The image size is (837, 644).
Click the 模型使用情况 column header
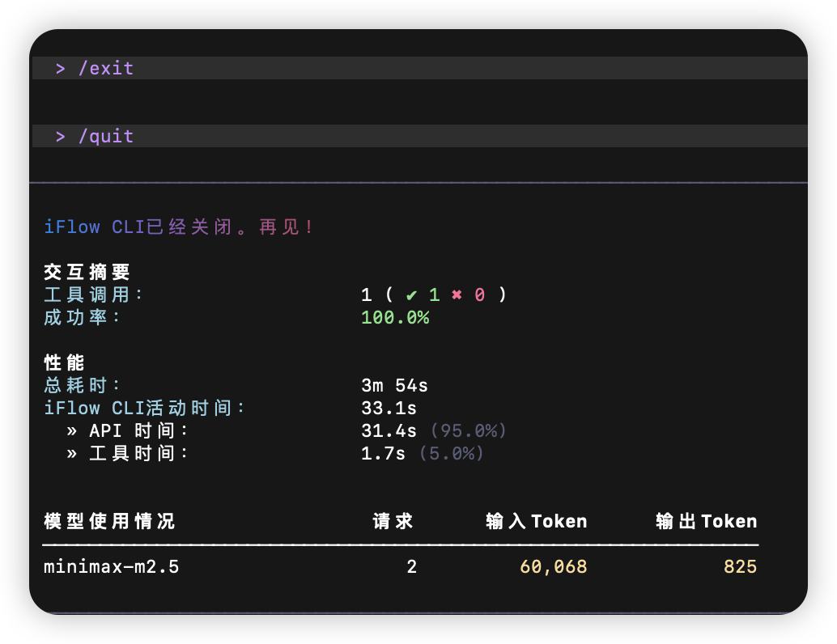[109, 521]
